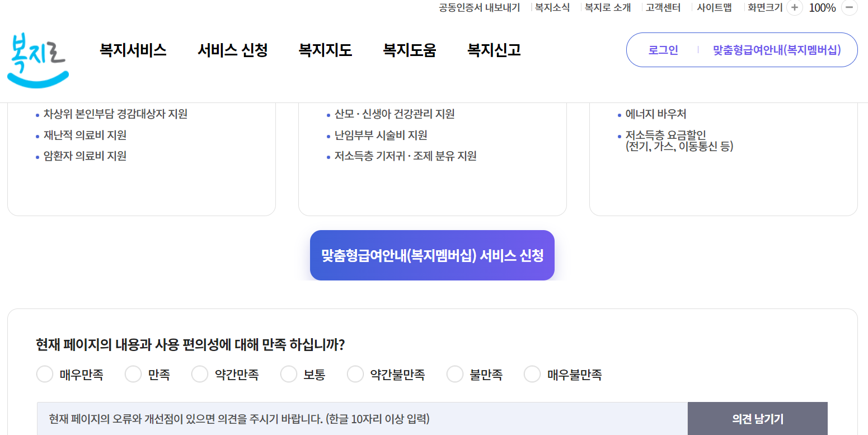Select the 매우만족 radio button

(x=45, y=373)
